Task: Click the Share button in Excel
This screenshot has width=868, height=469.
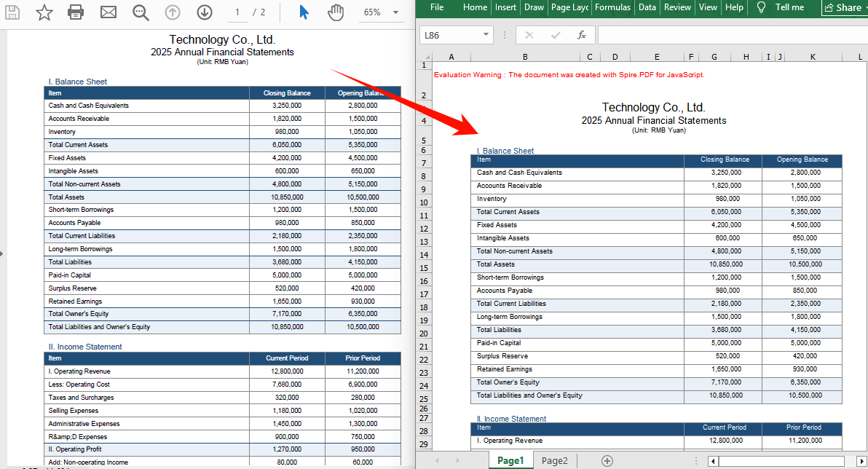Action: pos(843,8)
